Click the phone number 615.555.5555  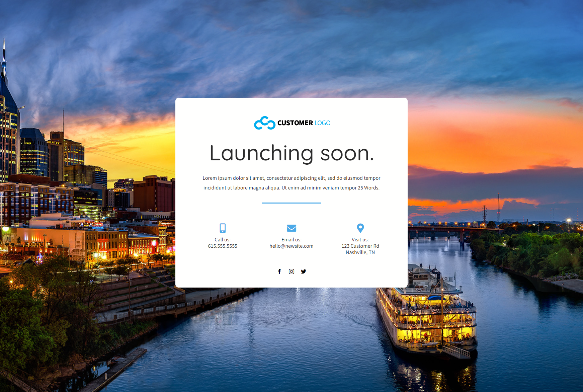[x=223, y=246]
